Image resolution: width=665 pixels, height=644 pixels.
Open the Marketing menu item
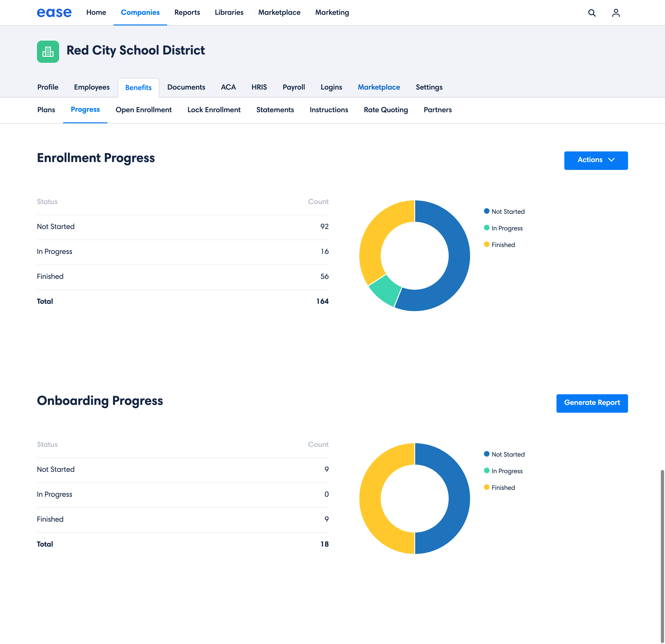[x=332, y=12]
